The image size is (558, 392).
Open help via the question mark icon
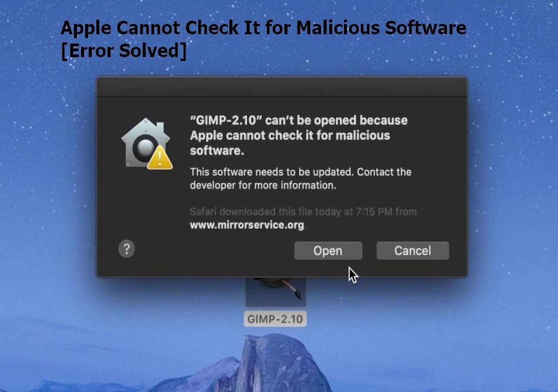pyautogui.click(x=126, y=249)
